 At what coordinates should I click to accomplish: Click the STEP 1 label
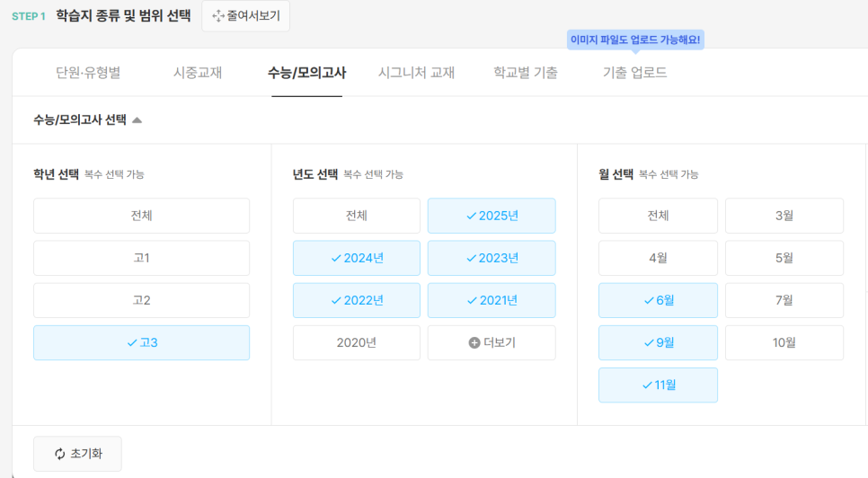(x=29, y=16)
